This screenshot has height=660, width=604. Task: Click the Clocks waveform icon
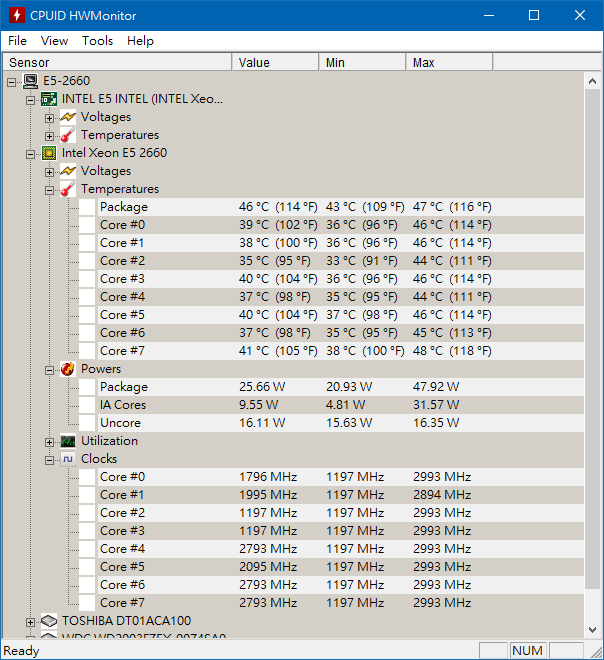[x=68, y=459]
